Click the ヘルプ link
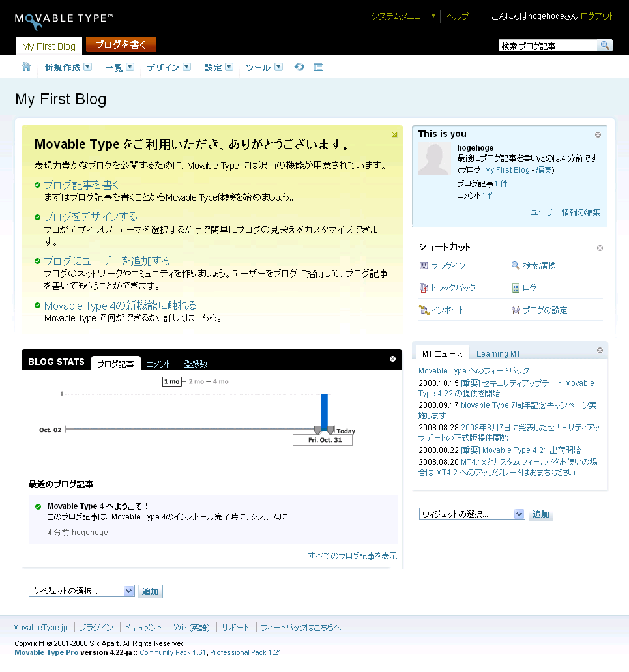629x672 pixels. pos(458,16)
